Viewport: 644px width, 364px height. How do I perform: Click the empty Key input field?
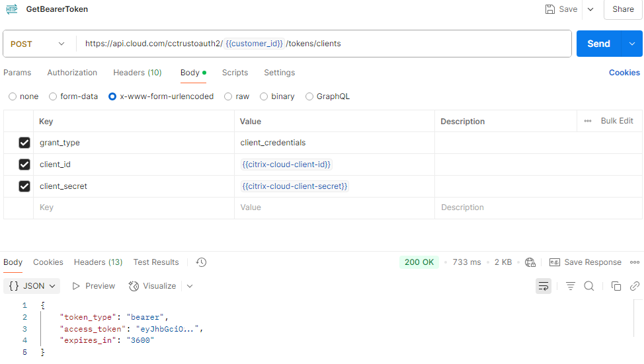132,207
